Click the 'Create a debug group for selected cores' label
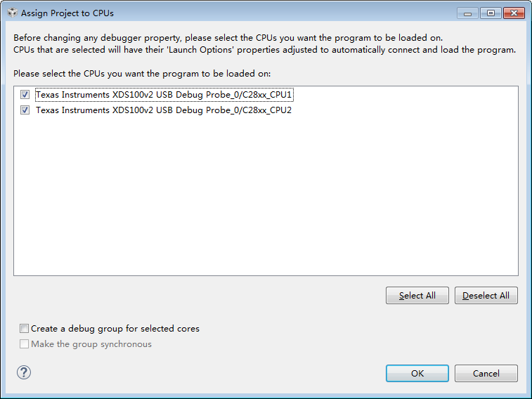 (115, 329)
